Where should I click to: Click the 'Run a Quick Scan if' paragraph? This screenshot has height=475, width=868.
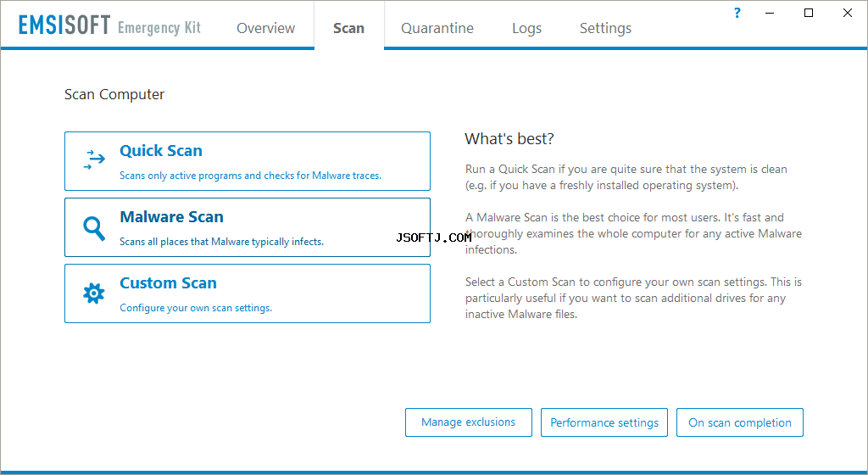(x=626, y=177)
